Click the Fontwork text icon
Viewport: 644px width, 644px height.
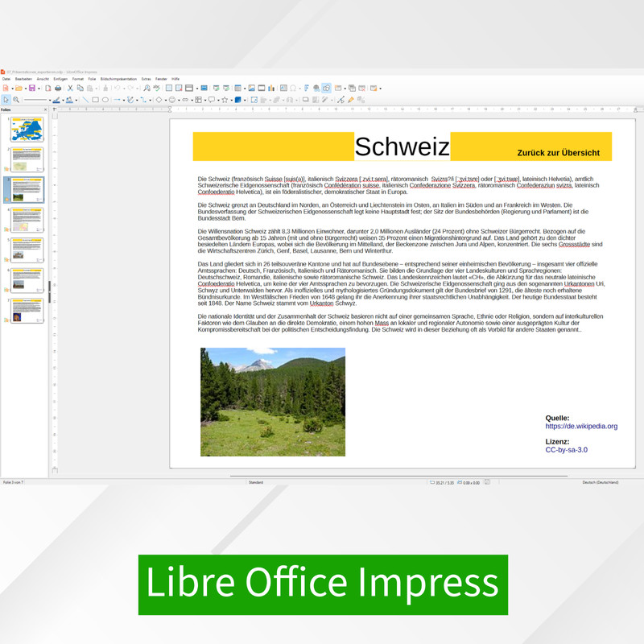pos(307,88)
